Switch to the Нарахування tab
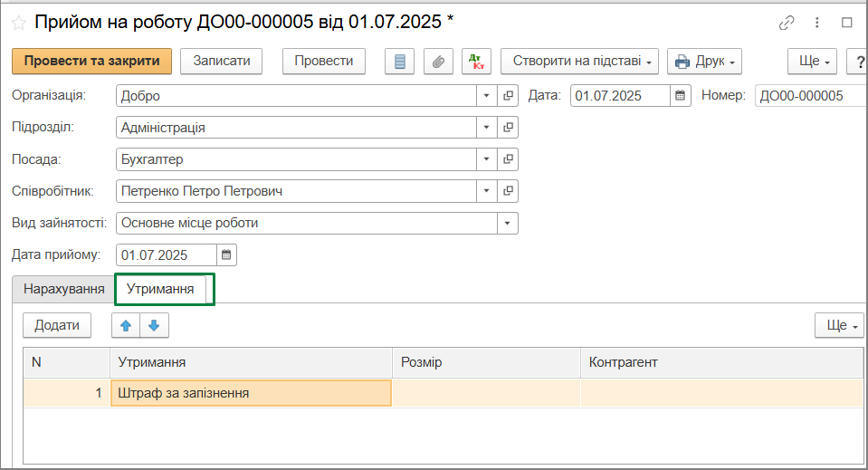This screenshot has width=868, height=470. pos(63,289)
